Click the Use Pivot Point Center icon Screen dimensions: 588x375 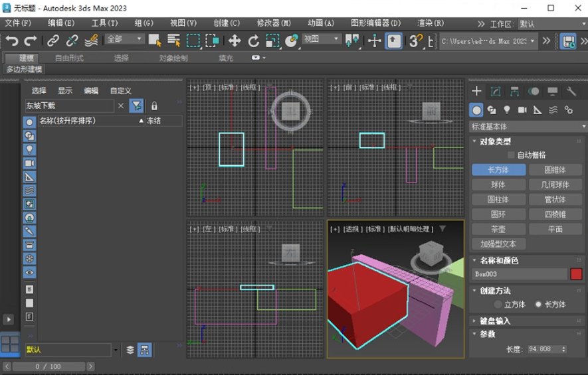click(351, 40)
